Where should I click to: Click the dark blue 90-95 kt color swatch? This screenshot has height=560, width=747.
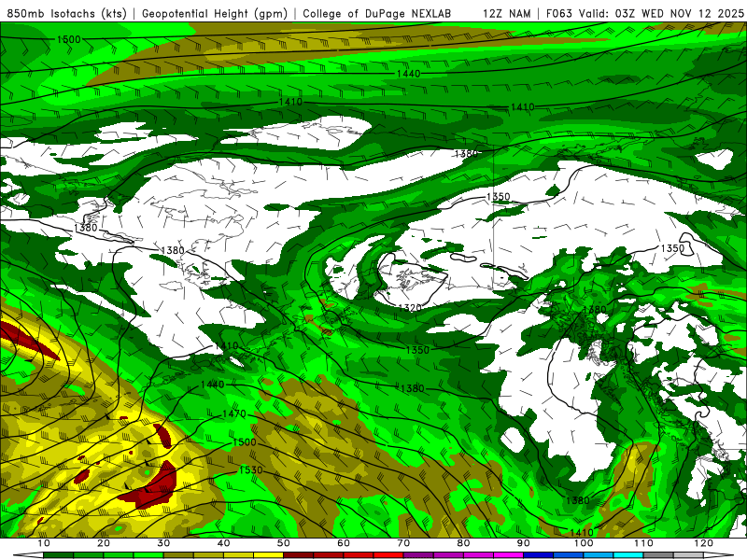click(539, 555)
